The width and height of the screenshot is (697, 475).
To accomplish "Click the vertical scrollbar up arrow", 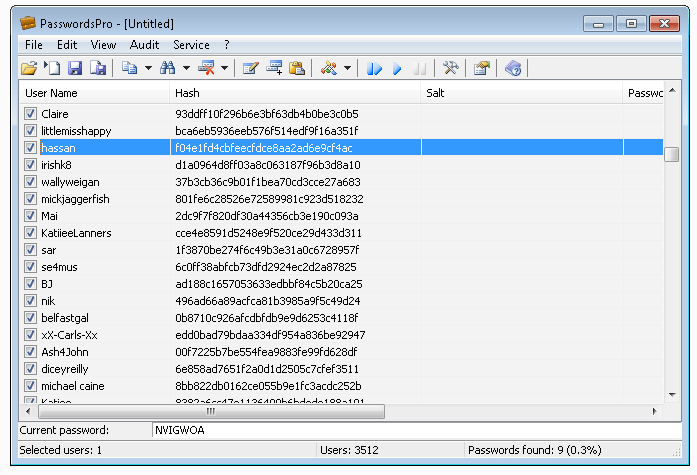I will point(672,90).
